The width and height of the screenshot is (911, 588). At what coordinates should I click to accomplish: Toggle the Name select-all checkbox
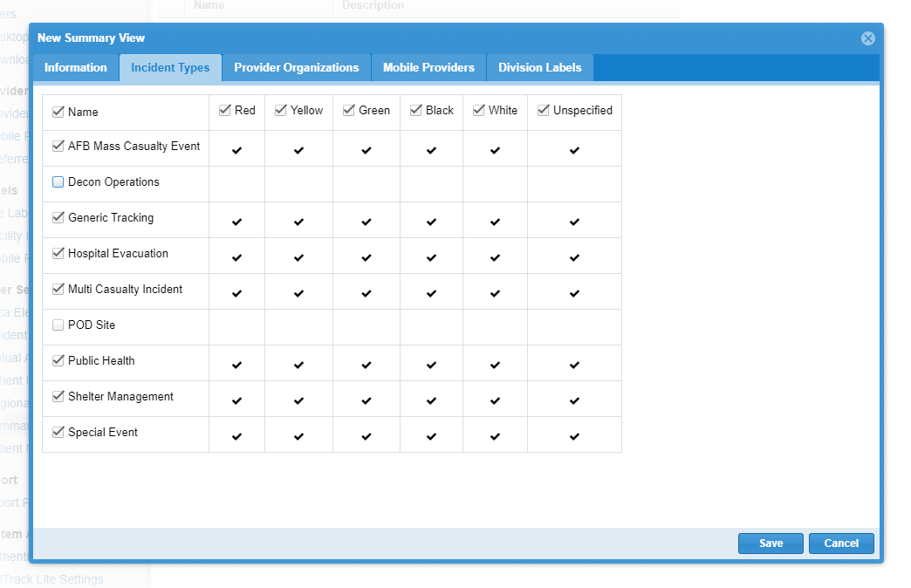[x=58, y=112]
